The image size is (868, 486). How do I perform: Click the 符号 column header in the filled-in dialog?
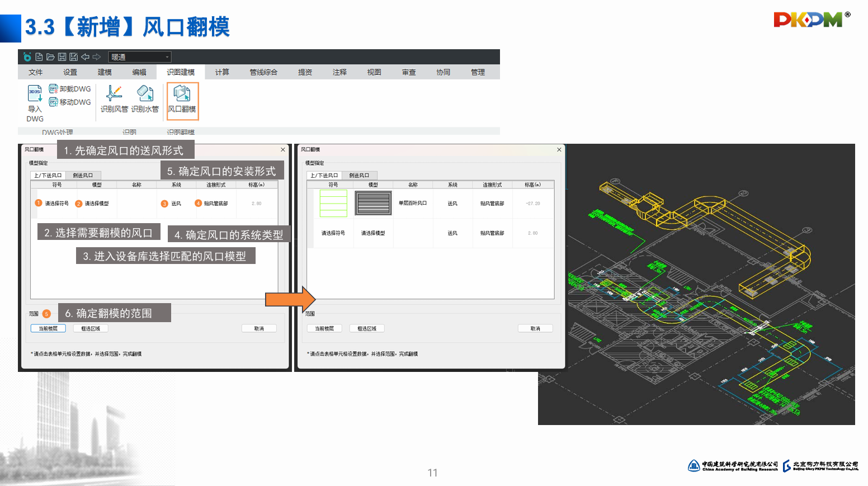pos(333,185)
